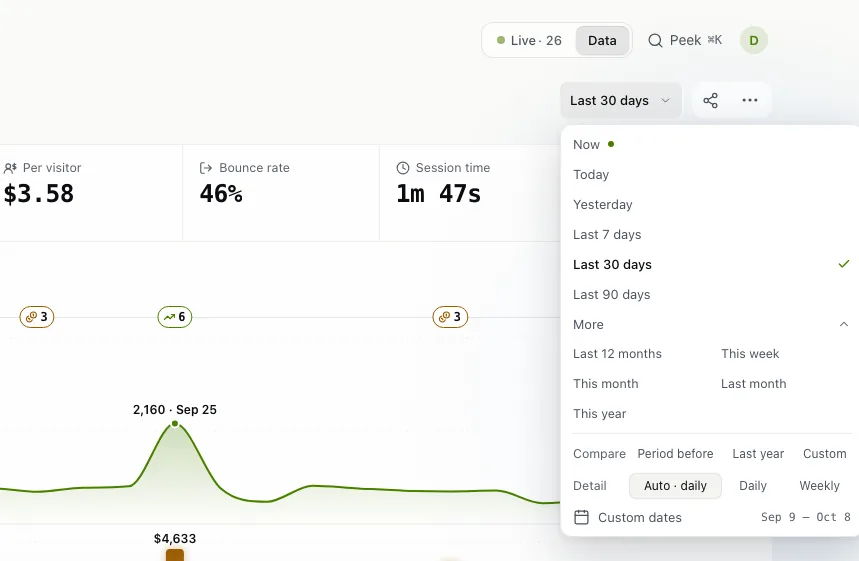Select Last 12 months option
The width and height of the screenshot is (859, 561).
coord(617,354)
